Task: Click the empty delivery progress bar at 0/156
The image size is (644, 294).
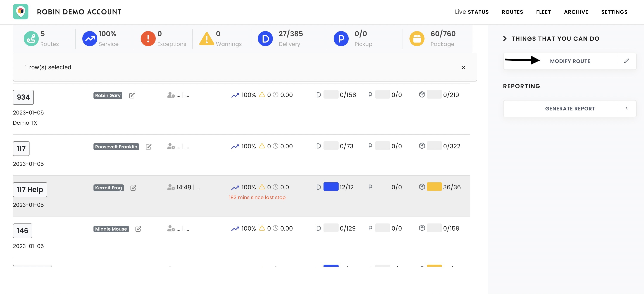Action: click(331, 94)
